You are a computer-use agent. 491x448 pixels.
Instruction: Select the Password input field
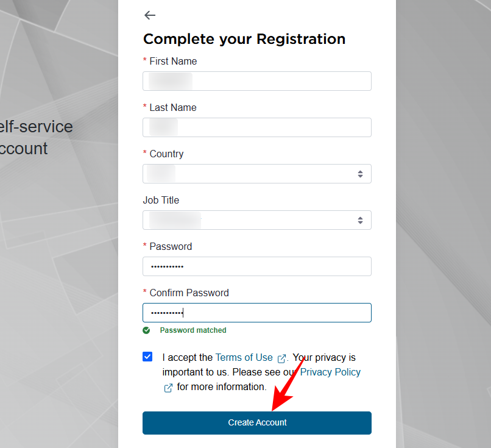256,266
